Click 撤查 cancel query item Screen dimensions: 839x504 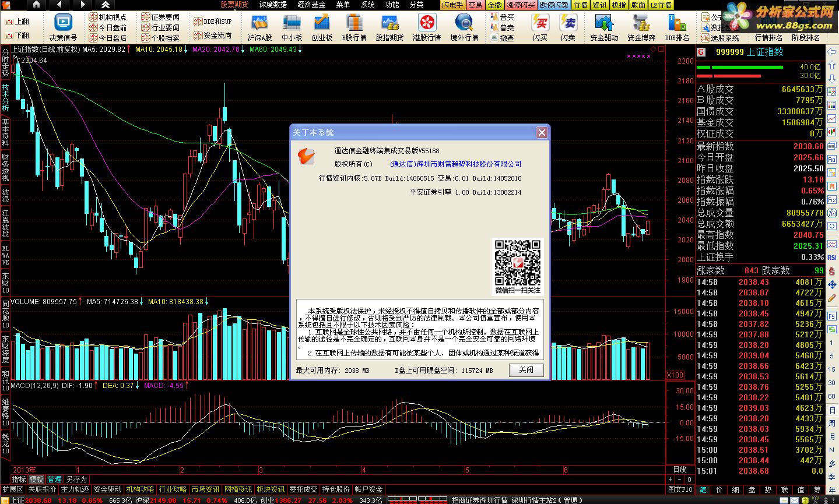coord(503,38)
